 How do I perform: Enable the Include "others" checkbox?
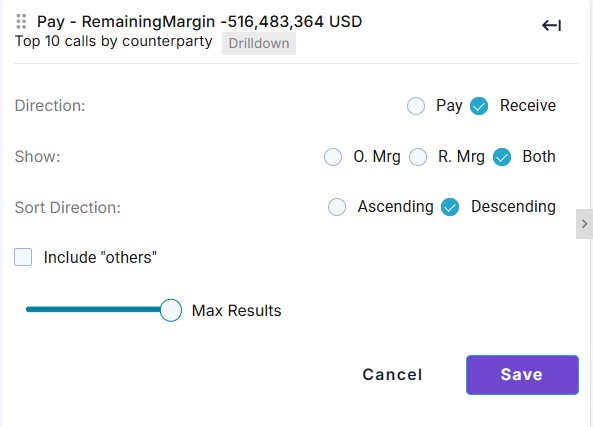point(23,257)
